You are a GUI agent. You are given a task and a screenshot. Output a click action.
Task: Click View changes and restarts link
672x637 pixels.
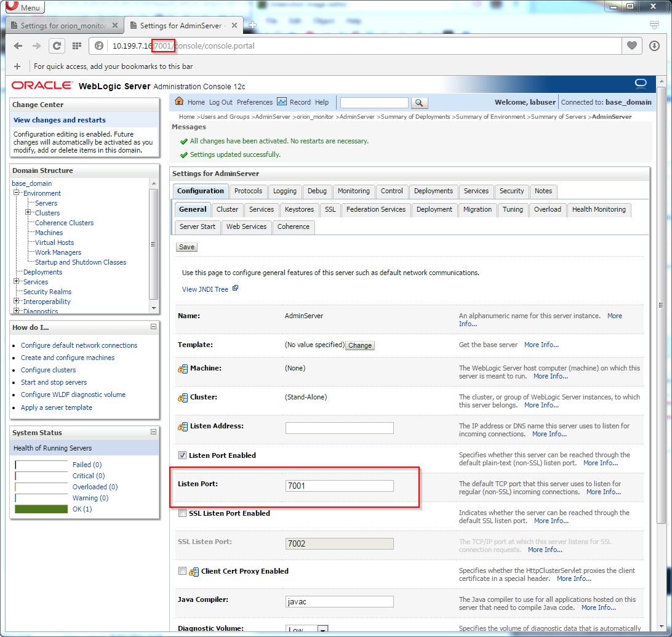pyautogui.click(x=60, y=120)
